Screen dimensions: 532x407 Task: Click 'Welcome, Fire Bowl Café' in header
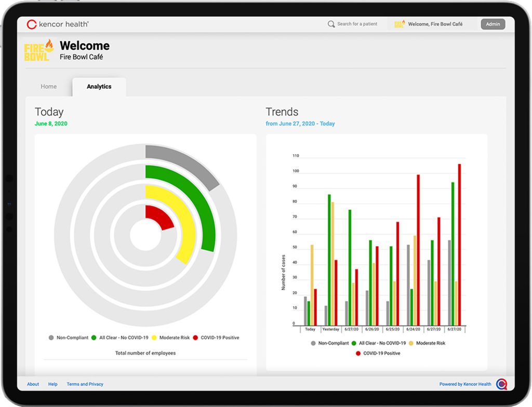pos(435,24)
